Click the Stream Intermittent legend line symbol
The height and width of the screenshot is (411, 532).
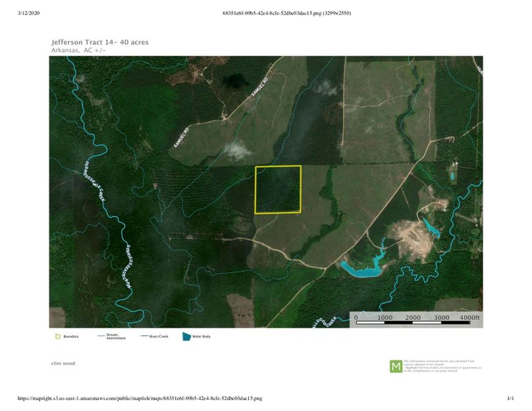click(x=101, y=337)
